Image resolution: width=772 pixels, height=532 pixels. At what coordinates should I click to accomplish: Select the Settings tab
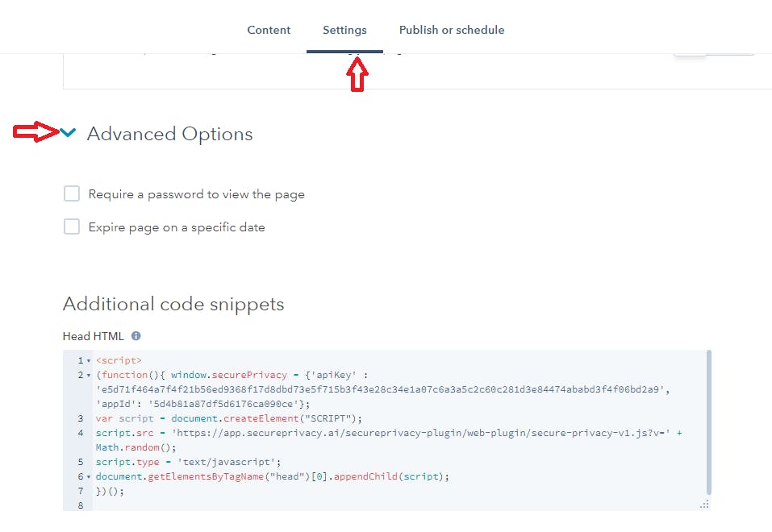(x=344, y=30)
